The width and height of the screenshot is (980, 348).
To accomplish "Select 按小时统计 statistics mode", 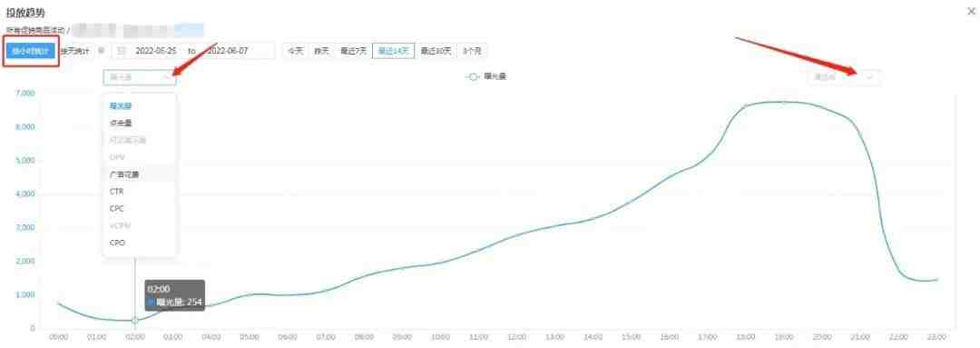I will tap(30, 51).
